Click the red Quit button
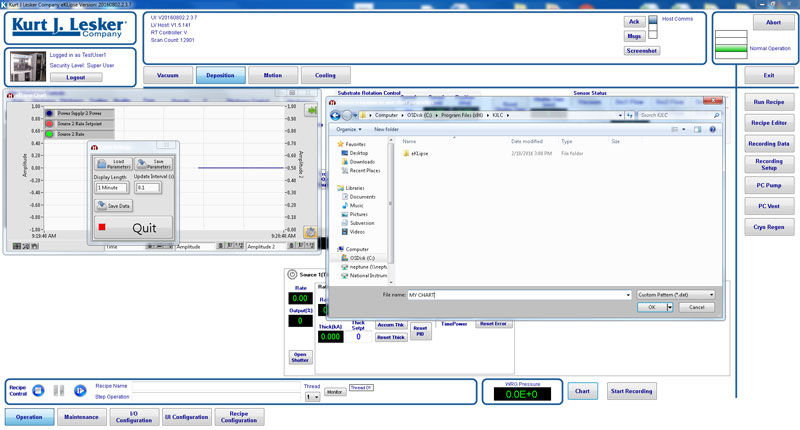The width and height of the screenshot is (800, 430). pyautogui.click(x=133, y=227)
